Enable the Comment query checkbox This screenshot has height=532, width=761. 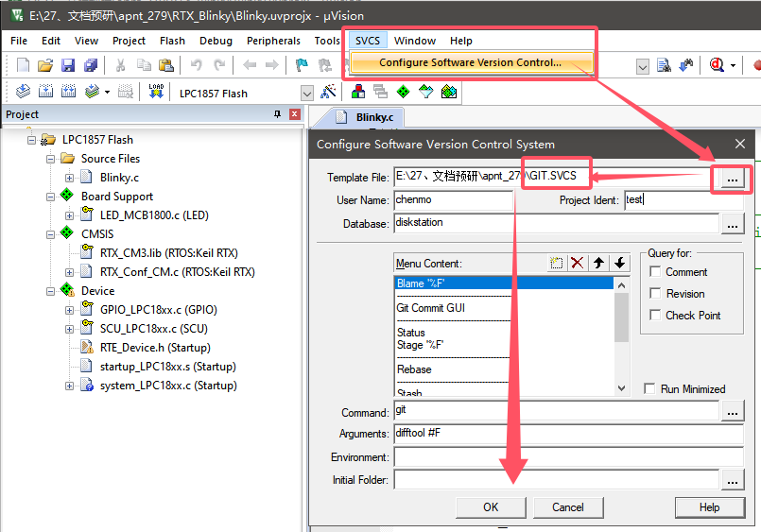pos(655,272)
